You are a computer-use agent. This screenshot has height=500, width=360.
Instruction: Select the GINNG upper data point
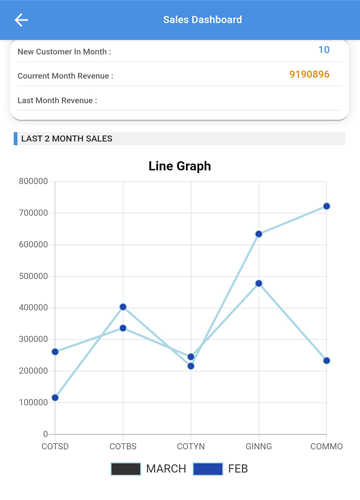coord(259,234)
